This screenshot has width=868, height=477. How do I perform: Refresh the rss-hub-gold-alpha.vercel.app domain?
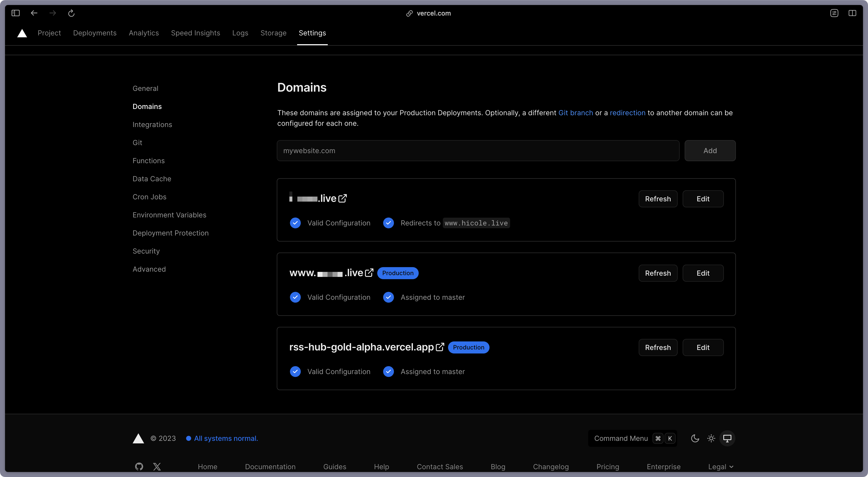(658, 347)
